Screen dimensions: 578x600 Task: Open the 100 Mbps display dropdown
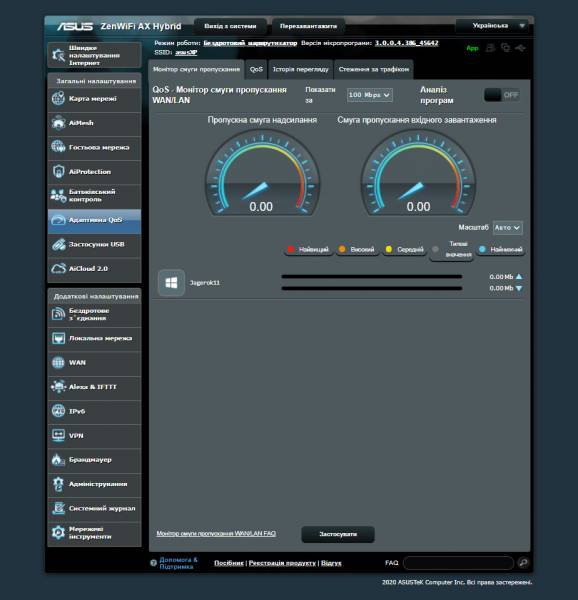click(x=370, y=95)
